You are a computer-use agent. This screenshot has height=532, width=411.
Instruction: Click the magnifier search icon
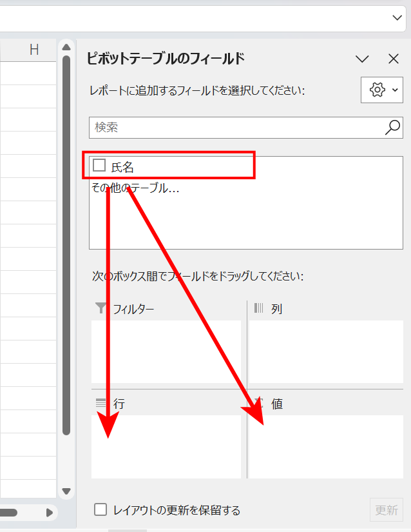pos(392,128)
